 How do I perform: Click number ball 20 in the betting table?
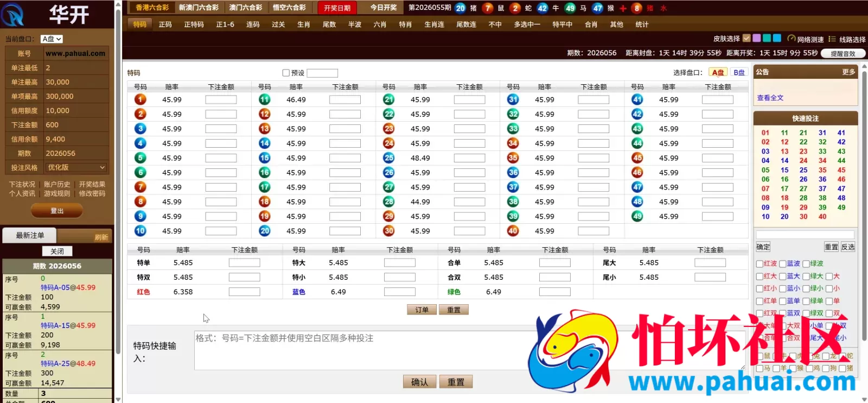pos(264,231)
